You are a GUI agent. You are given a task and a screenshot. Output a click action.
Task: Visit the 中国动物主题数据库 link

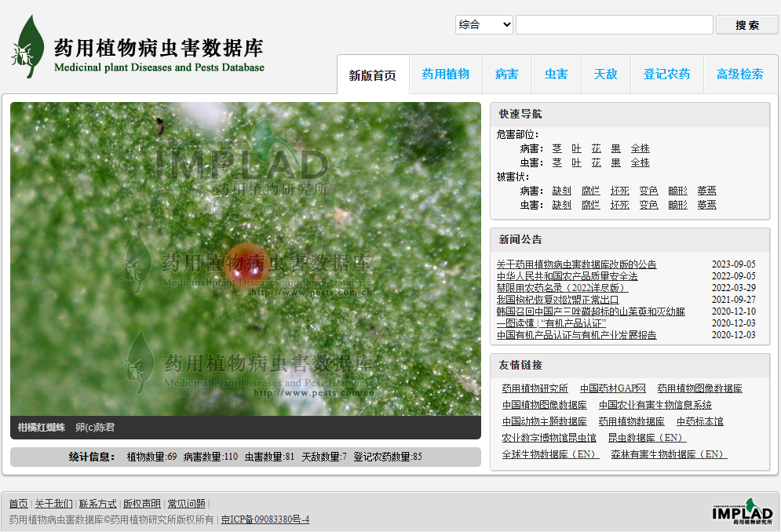click(545, 421)
